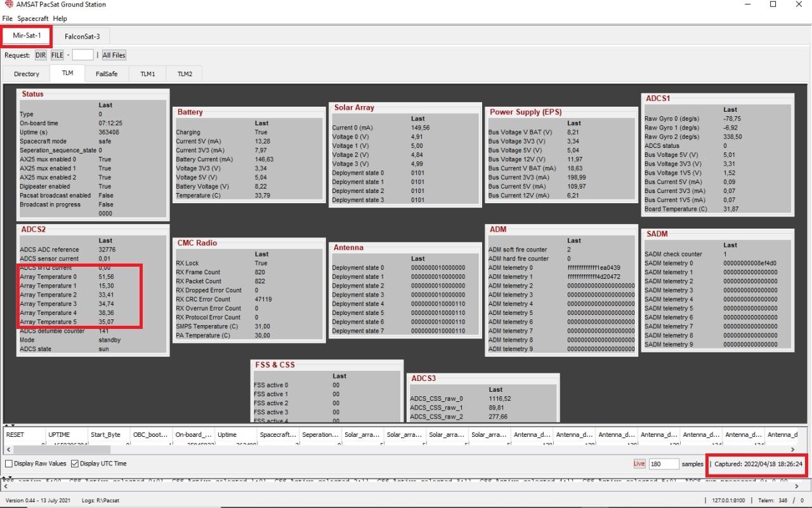Click the samples field showing 180
Image resolution: width=812 pixels, height=508 pixels.
click(x=664, y=464)
